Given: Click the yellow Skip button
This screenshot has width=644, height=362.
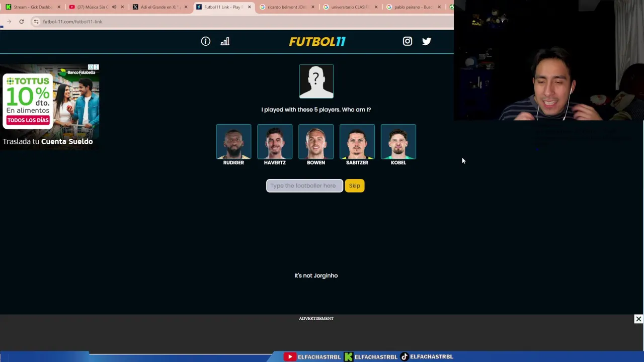Looking at the screenshot, I should pyautogui.click(x=355, y=186).
